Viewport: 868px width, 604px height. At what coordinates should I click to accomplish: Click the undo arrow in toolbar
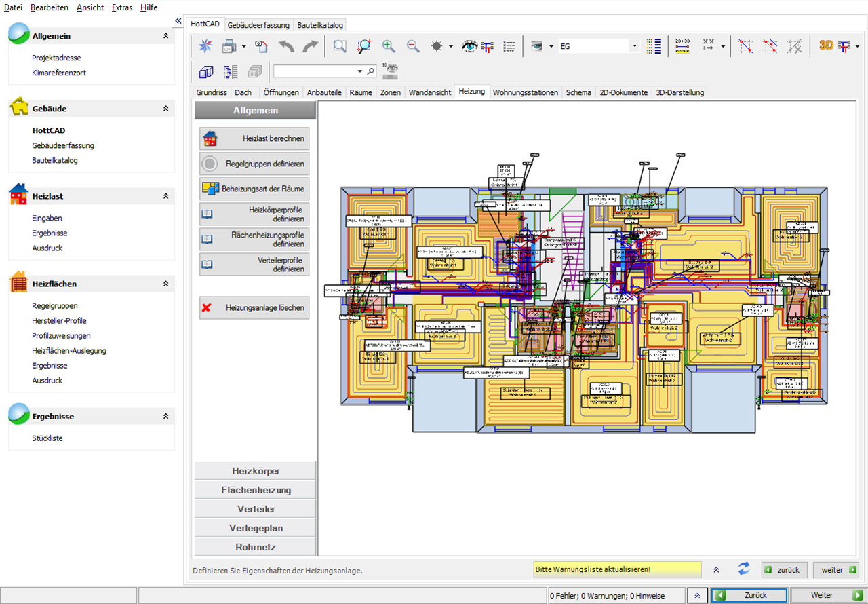287,46
